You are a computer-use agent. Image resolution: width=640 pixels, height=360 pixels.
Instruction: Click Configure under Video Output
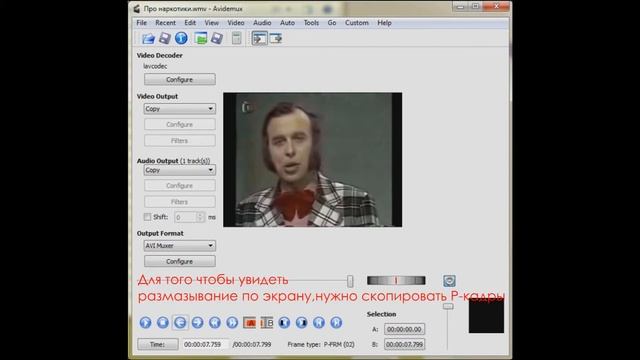180,124
